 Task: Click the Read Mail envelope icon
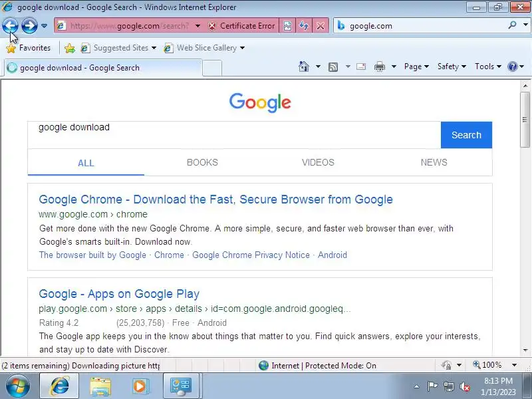pos(361,66)
